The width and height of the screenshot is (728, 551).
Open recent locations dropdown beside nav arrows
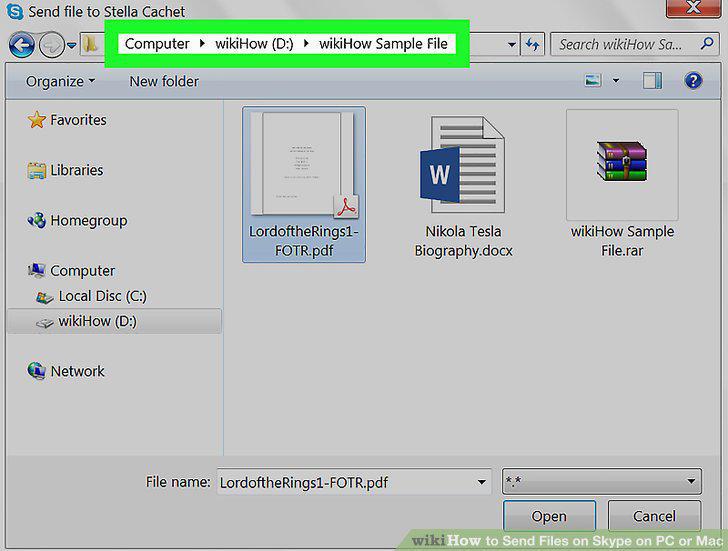pyautogui.click(x=72, y=45)
